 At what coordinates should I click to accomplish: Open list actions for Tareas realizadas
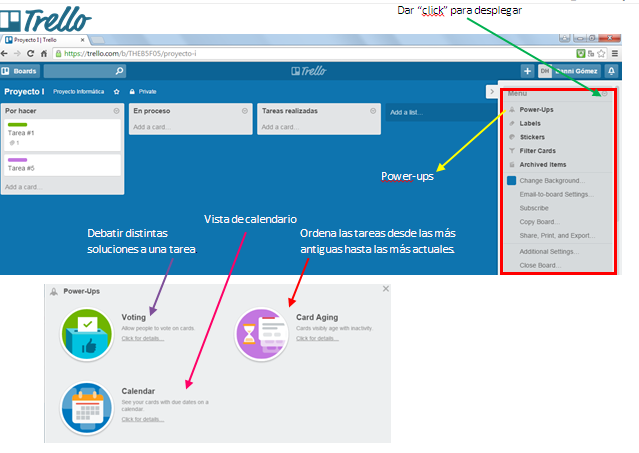(x=373, y=111)
